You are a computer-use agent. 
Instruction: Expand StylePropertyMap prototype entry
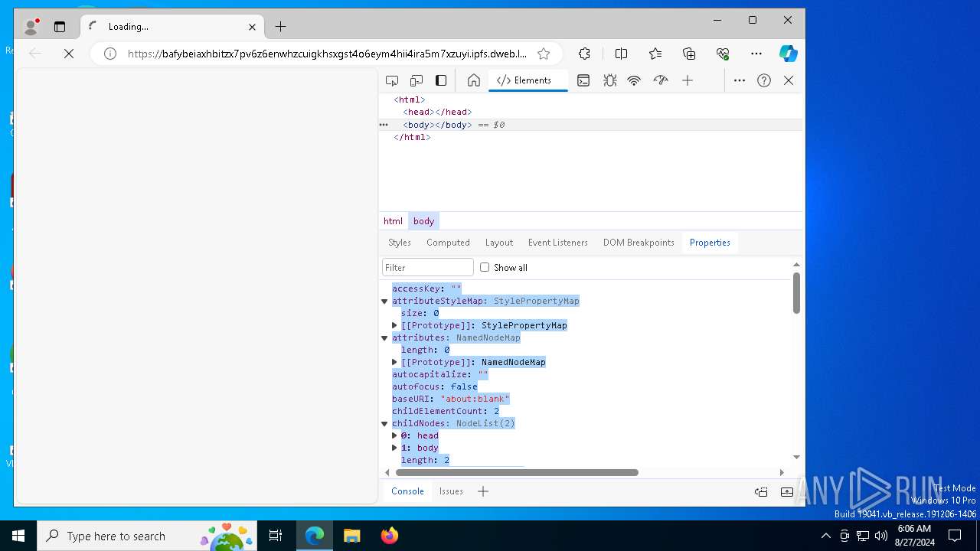tap(394, 325)
